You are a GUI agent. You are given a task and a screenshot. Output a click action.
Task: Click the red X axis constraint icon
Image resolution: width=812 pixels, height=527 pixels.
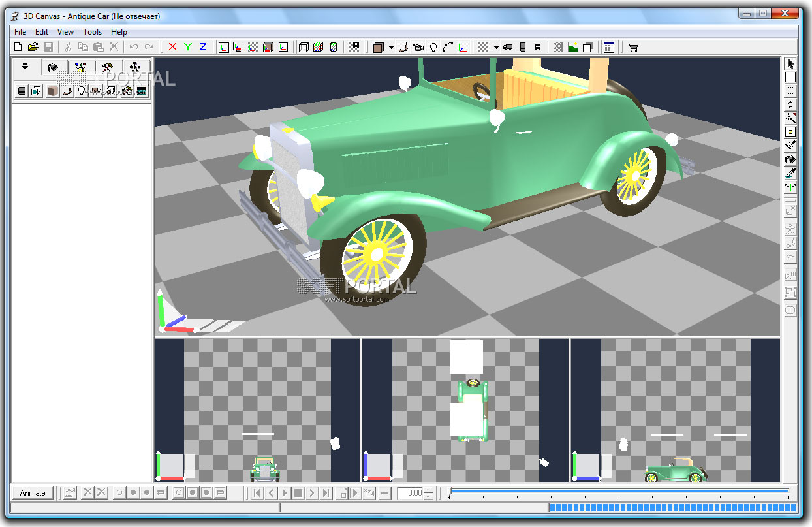click(172, 47)
